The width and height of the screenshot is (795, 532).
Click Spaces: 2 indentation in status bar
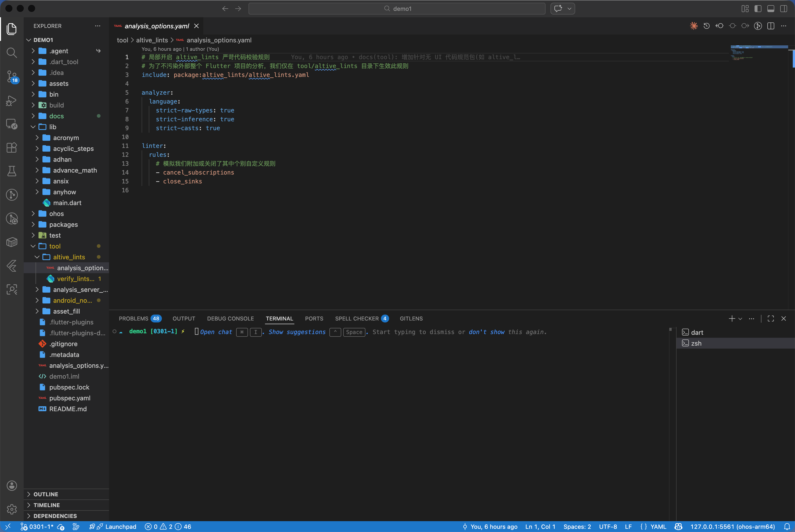tap(577, 527)
